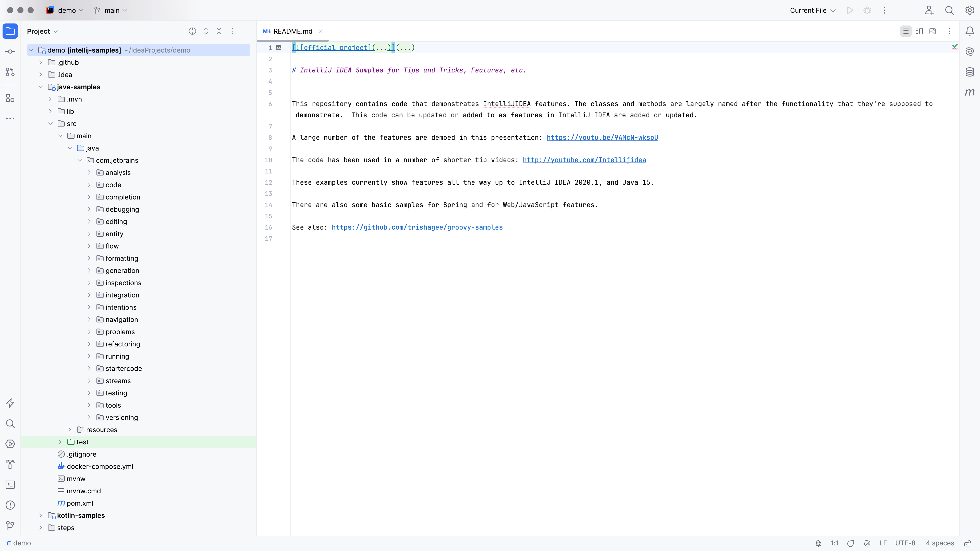Click the UTF-8 encoding indicator
The width and height of the screenshot is (980, 551).
[x=905, y=543]
